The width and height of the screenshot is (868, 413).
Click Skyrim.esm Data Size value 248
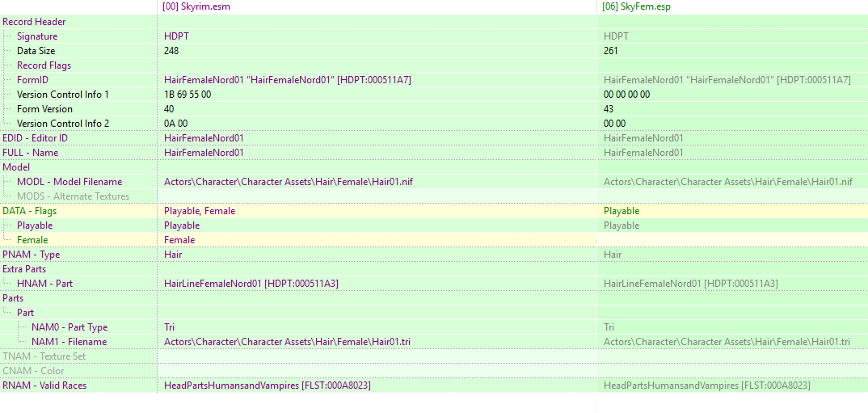[x=171, y=51]
